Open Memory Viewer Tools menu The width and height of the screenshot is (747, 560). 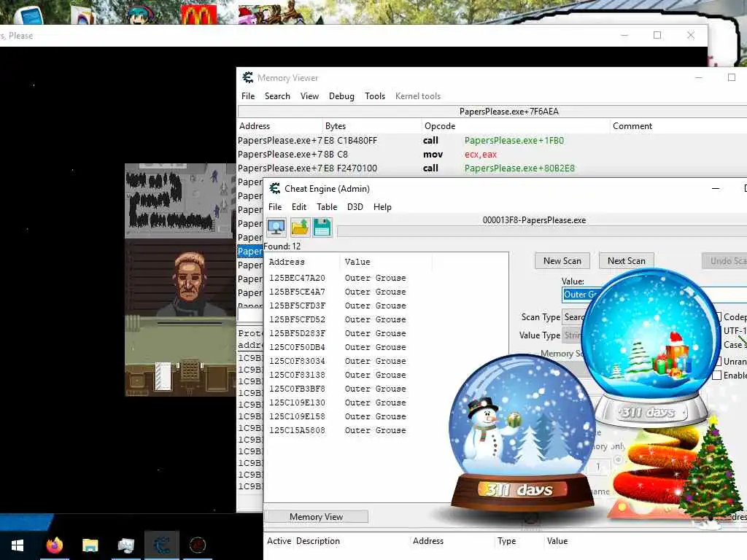375,96
